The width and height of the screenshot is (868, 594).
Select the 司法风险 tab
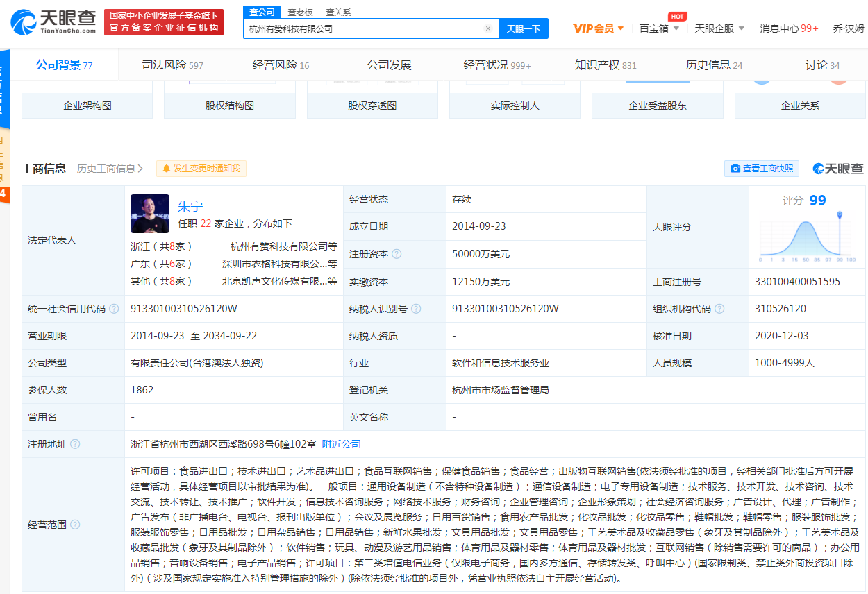coord(173,65)
